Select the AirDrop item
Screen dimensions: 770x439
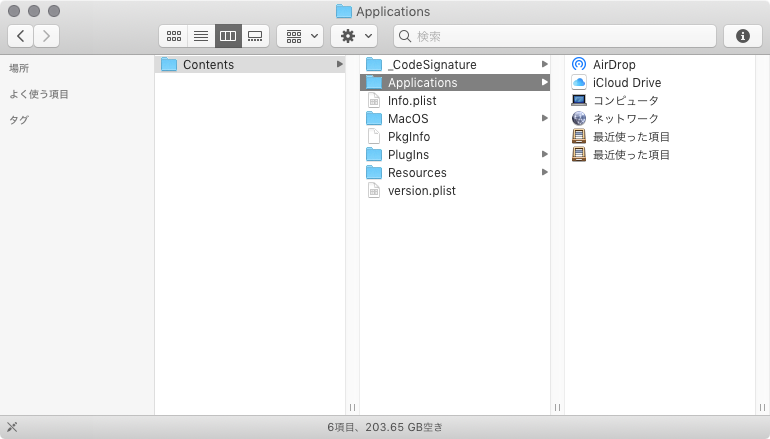pos(614,65)
